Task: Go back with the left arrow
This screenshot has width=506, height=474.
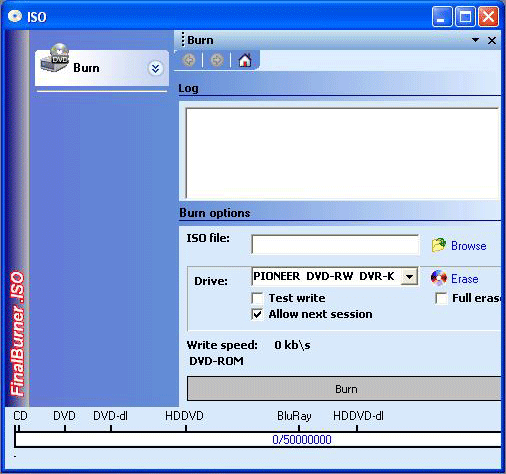Action: (x=189, y=60)
